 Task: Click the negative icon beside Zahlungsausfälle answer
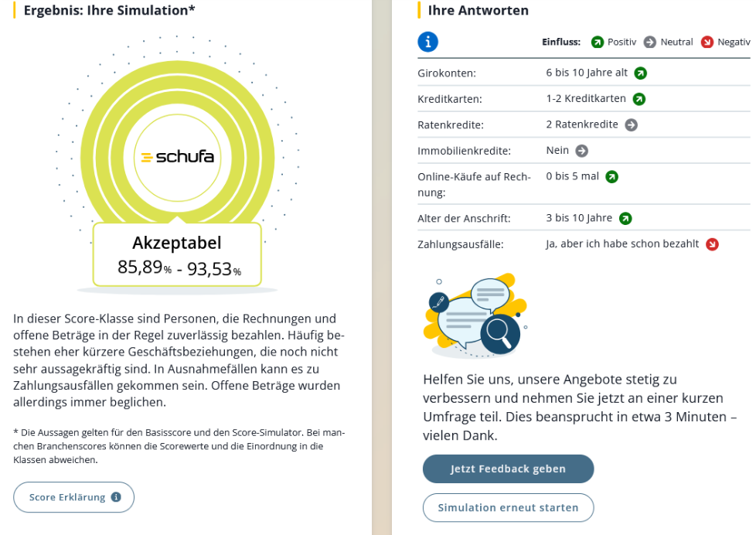(x=711, y=244)
